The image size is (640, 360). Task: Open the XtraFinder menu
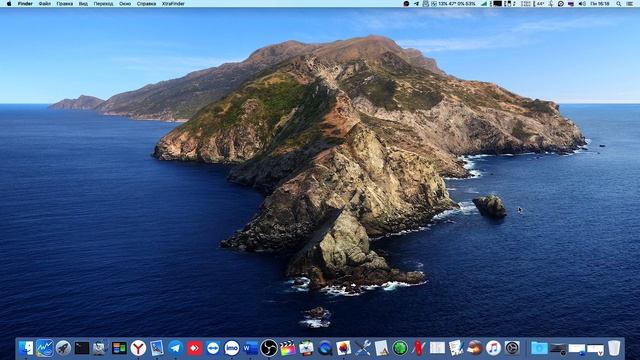(173, 4)
